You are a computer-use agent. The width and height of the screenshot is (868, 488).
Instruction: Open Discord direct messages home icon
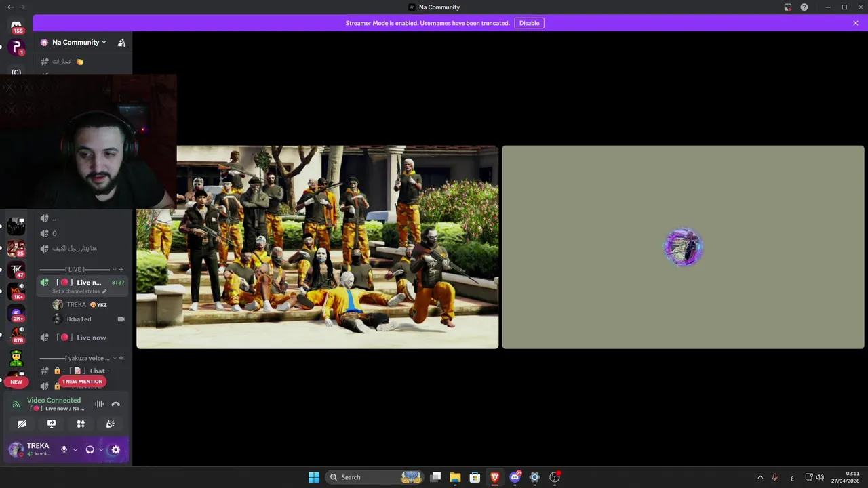[16, 26]
